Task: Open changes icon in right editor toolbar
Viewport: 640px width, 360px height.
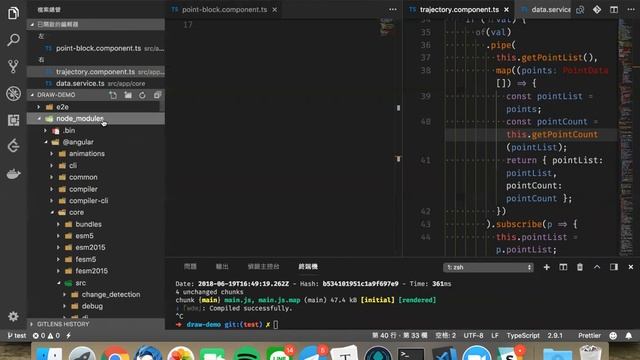Action: (x=580, y=9)
